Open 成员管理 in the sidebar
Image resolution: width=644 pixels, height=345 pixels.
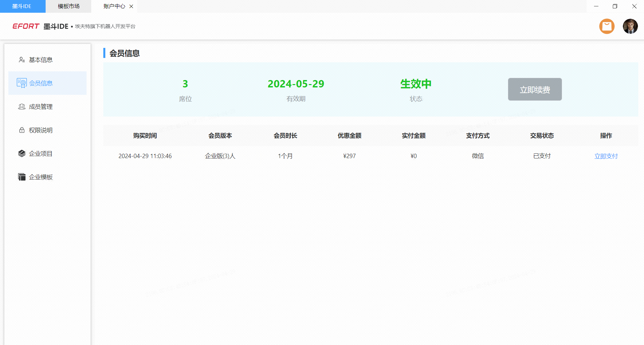(x=41, y=107)
